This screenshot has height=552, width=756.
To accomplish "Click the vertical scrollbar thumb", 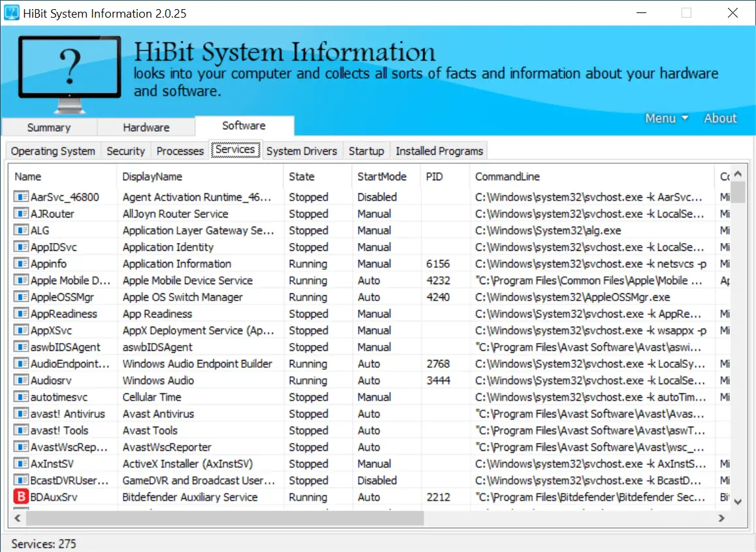I will pos(738,192).
